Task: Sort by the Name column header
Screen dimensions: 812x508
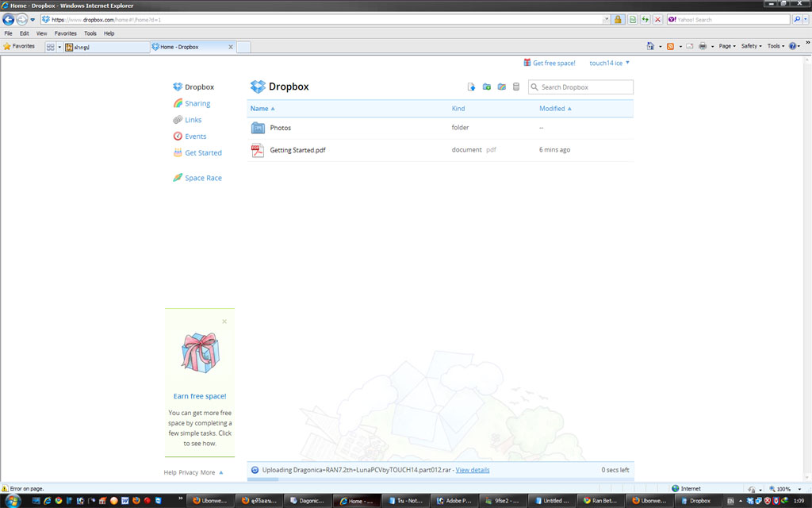Action: coord(262,108)
